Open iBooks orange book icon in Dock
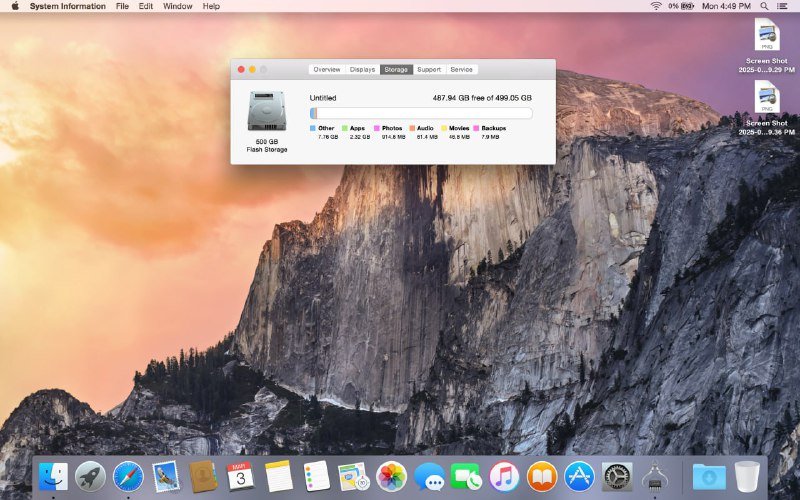Image resolution: width=800 pixels, height=500 pixels. (542, 477)
